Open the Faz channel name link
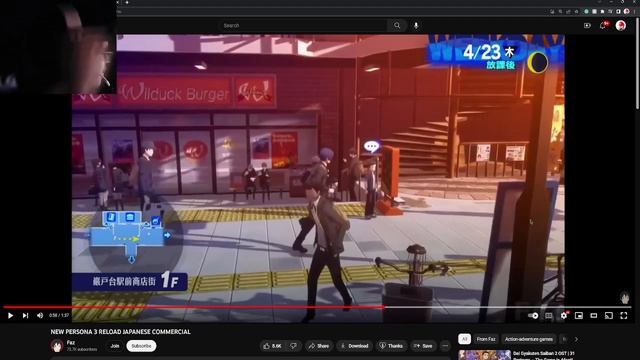This screenshot has width=640, height=360. click(x=71, y=343)
